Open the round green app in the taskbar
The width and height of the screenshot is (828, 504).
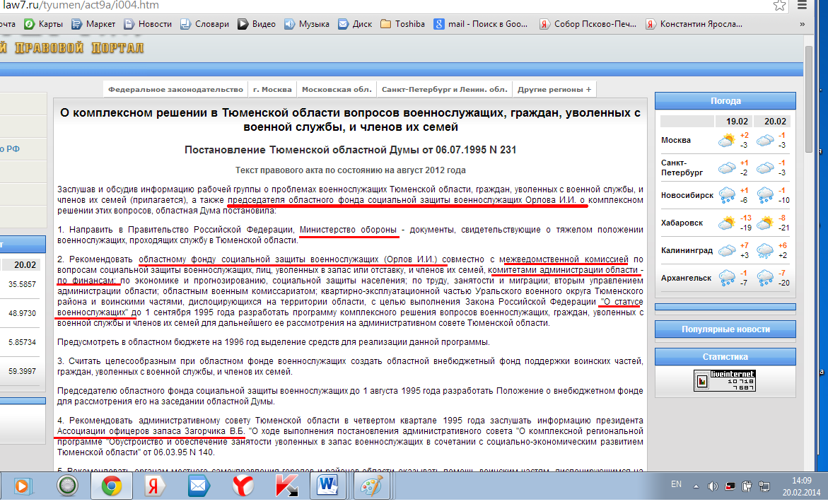67,486
